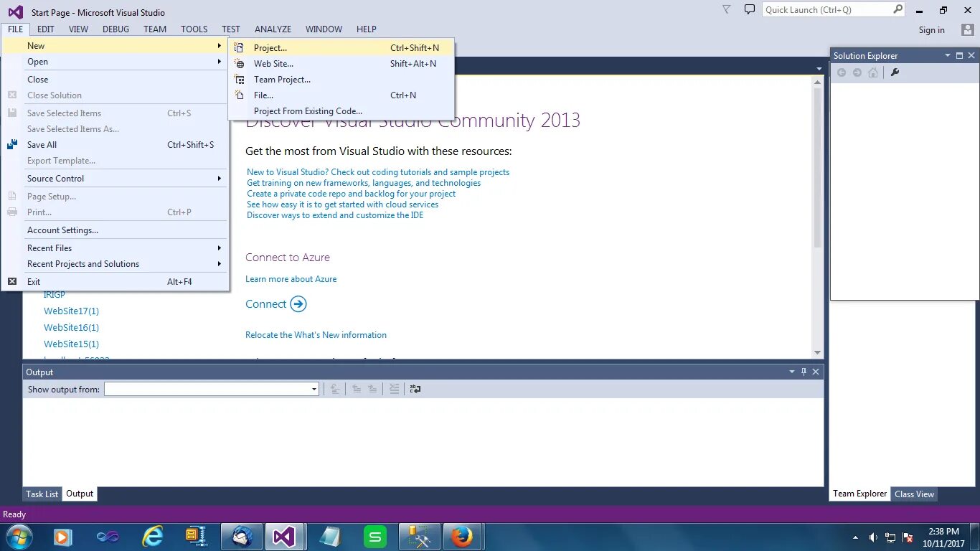The height and width of the screenshot is (551, 980).
Task: Open Windows Start orb
Action: click(x=19, y=537)
